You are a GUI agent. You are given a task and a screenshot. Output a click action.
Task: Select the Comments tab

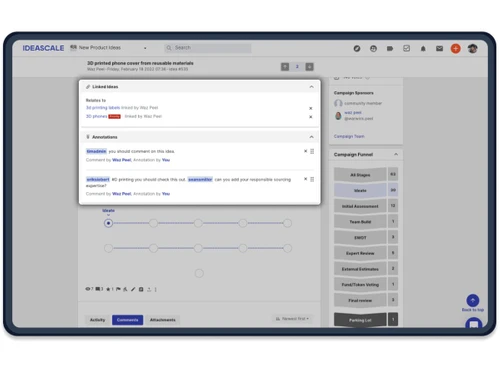(x=127, y=320)
